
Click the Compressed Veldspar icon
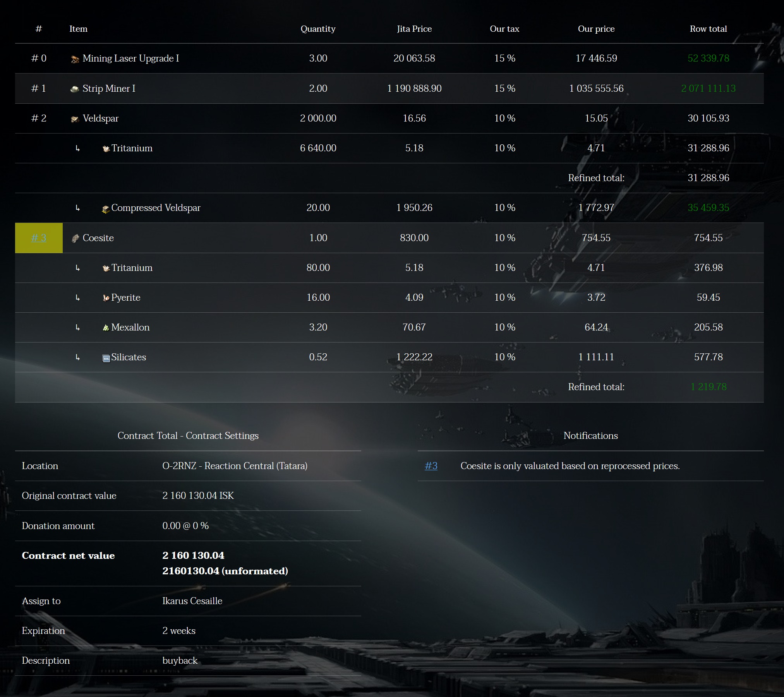(106, 209)
